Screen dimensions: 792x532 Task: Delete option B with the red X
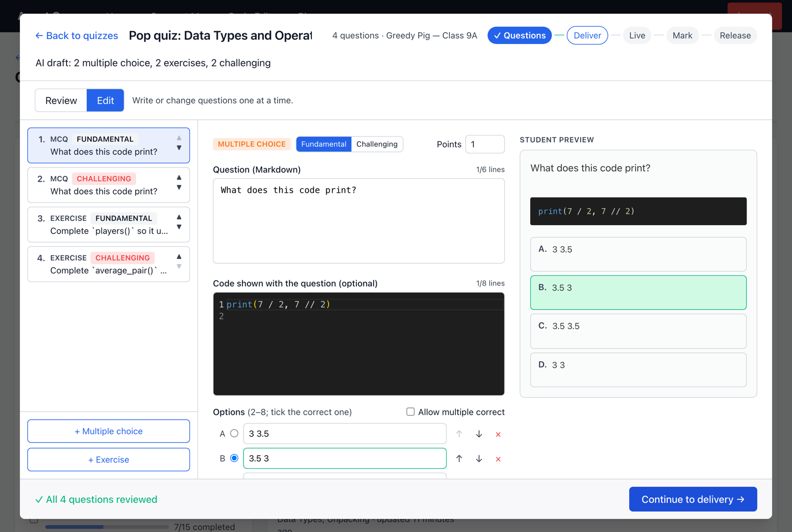click(498, 459)
